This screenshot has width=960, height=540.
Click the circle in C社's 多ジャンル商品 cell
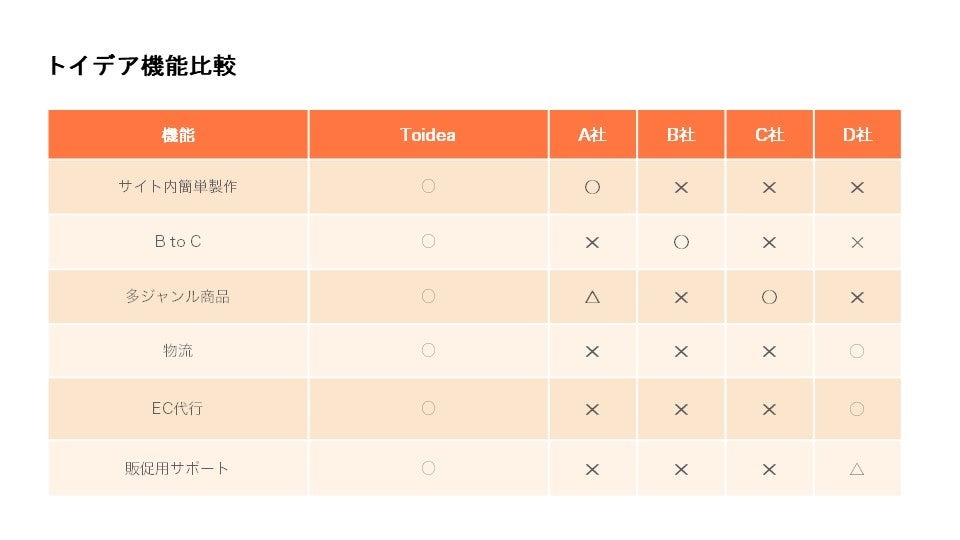(769, 297)
